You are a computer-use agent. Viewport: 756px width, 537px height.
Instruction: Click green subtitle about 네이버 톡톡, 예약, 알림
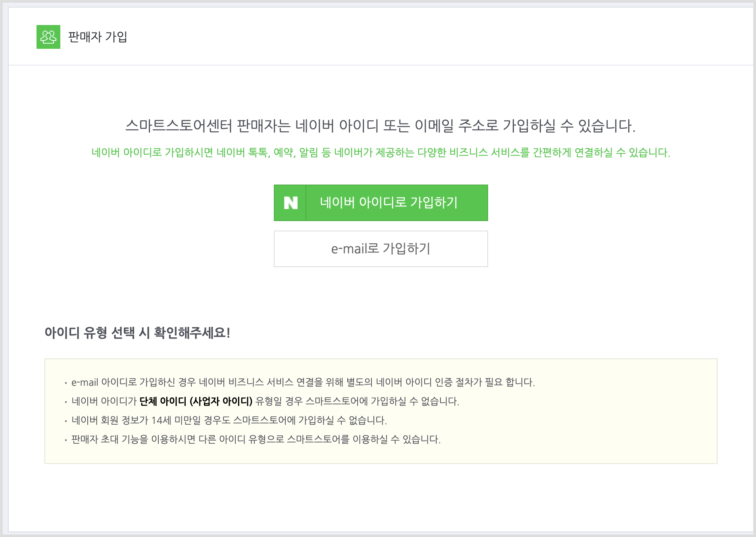point(381,152)
